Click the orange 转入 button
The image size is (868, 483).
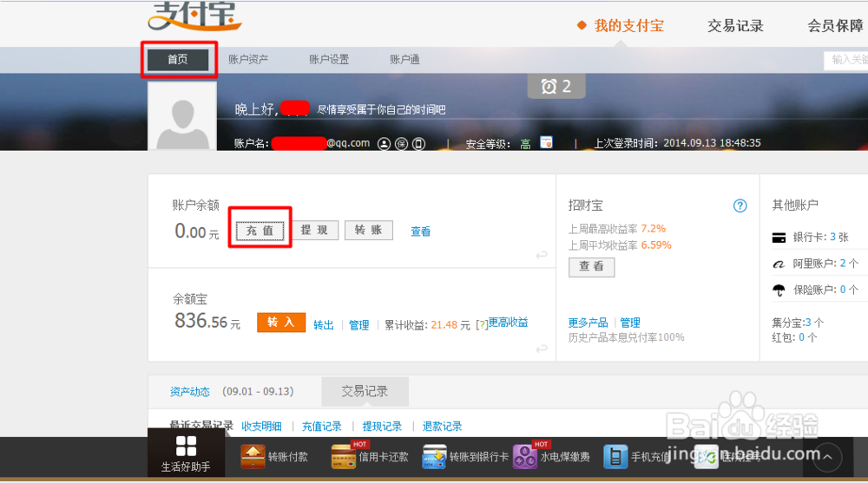tap(281, 322)
